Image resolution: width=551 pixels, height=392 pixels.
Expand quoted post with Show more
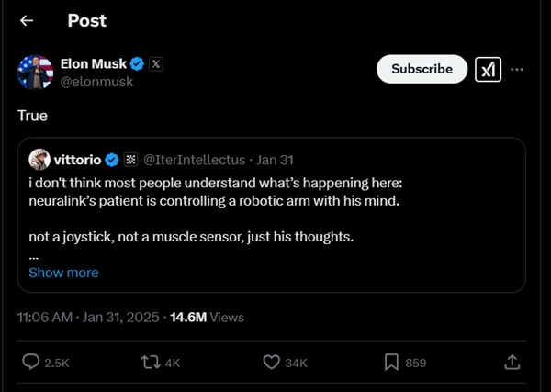[x=63, y=273]
